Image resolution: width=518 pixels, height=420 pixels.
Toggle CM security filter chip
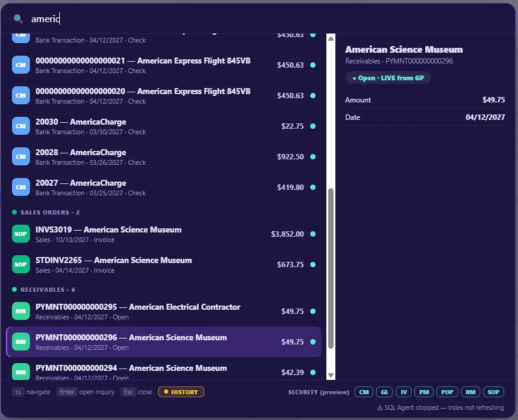(x=363, y=392)
